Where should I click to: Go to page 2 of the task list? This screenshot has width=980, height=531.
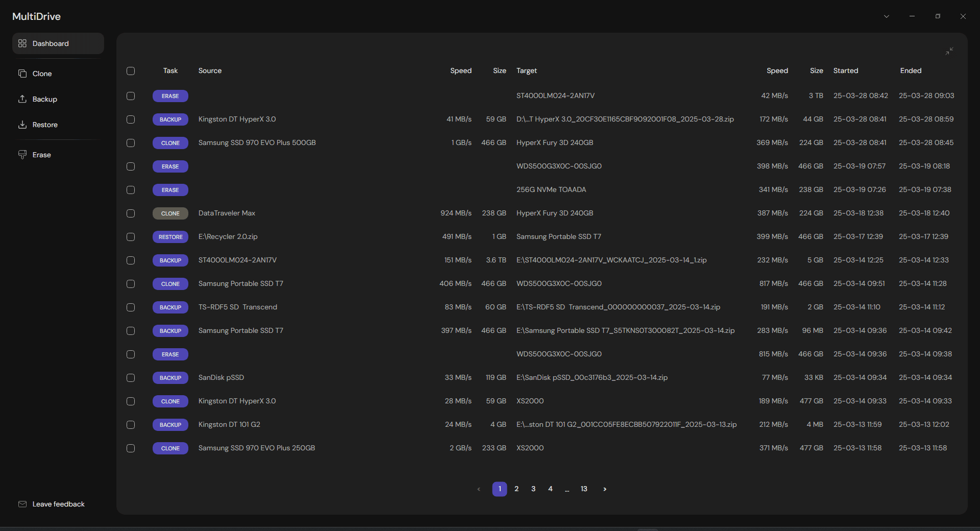tap(516, 489)
